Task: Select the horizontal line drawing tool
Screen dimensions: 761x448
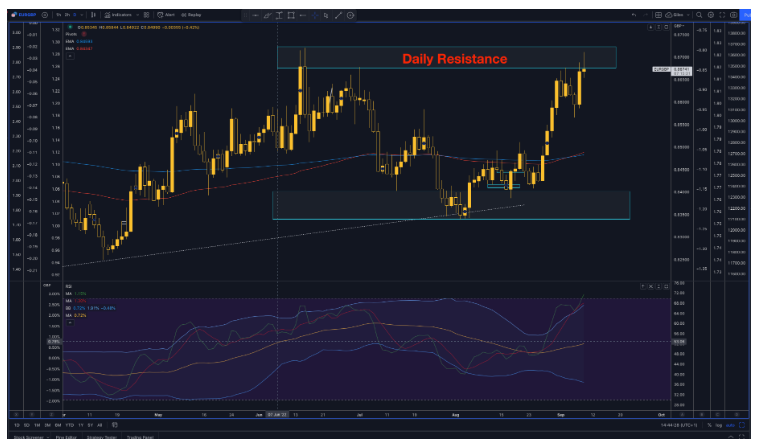Action: click(x=255, y=15)
